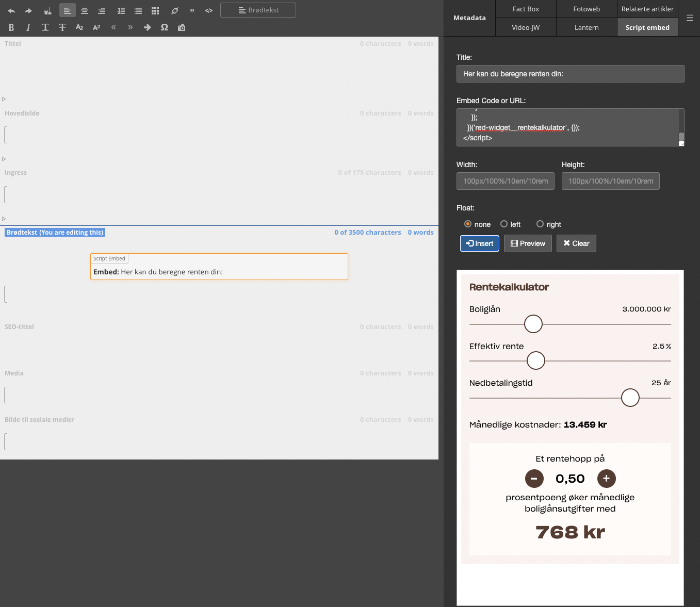Apply strikethrough formatting
This screenshot has width=700, height=607.
(62, 27)
